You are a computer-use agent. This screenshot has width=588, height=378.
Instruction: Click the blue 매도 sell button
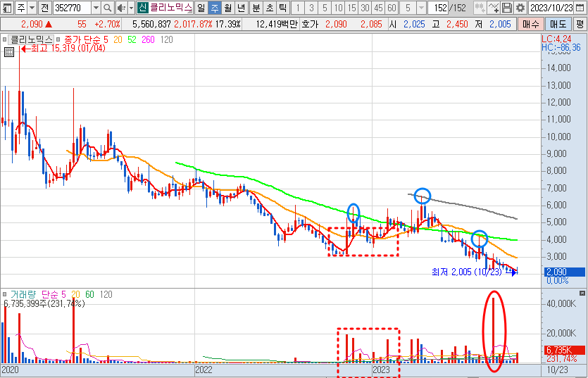click(558, 25)
